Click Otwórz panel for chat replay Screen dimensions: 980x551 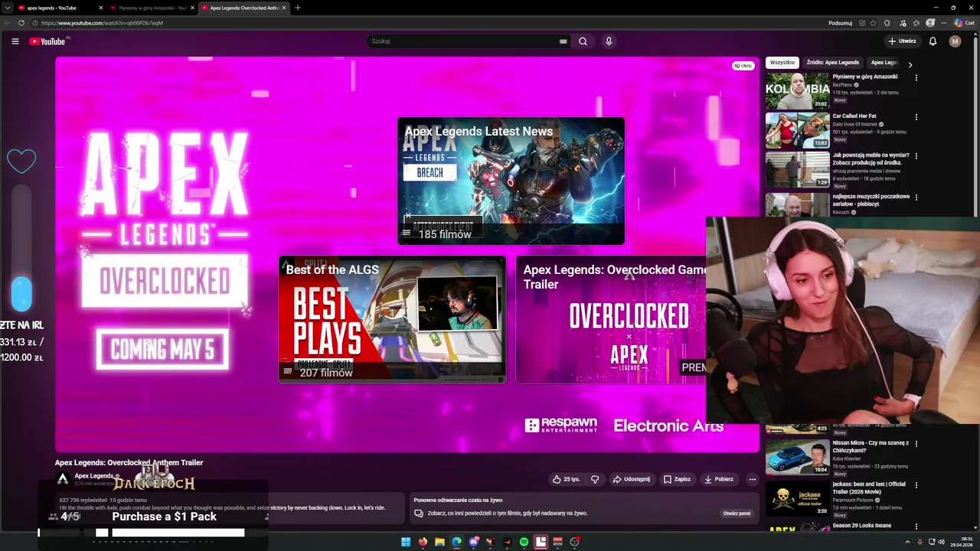click(737, 514)
